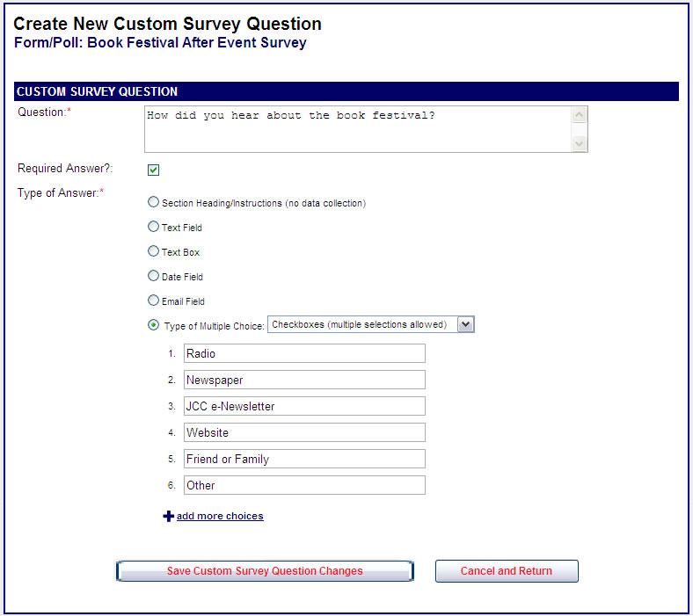
Task: Select Type of Multiple Choice radio button
Action: (x=154, y=325)
